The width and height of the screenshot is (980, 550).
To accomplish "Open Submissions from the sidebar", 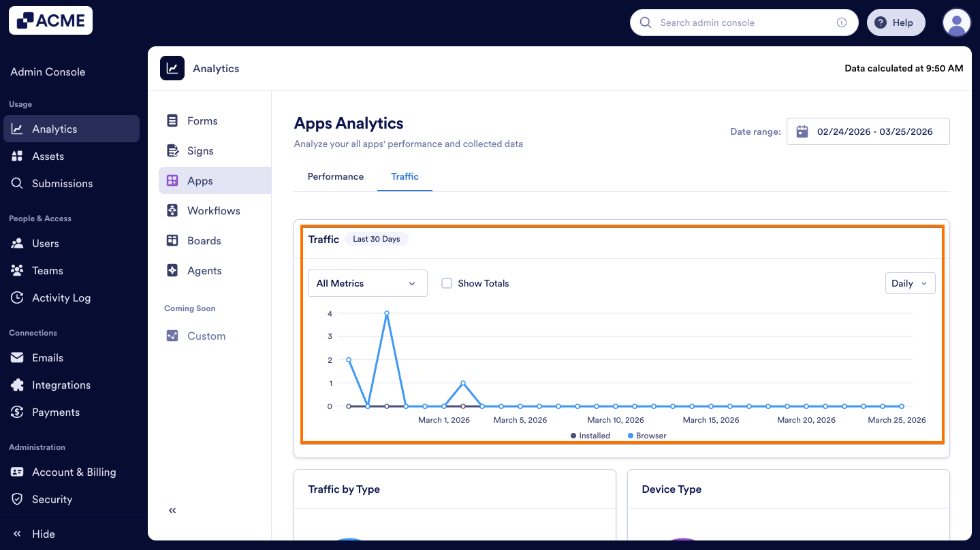I will pyautogui.click(x=62, y=183).
